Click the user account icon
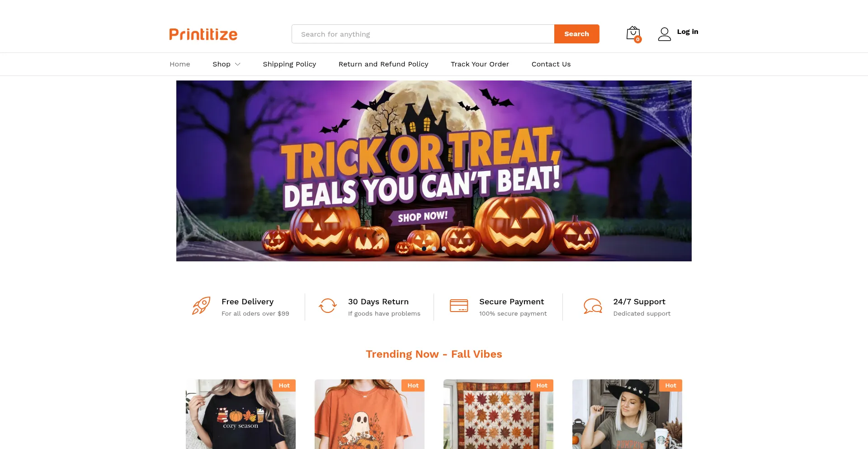868x449 pixels. tap(665, 34)
